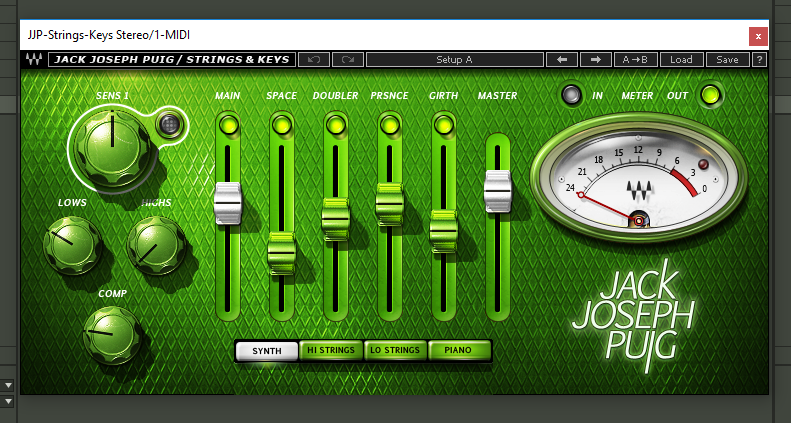Toggle GIRTH fader on/off light
Image resolution: width=791 pixels, height=423 pixels.
tap(444, 125)
